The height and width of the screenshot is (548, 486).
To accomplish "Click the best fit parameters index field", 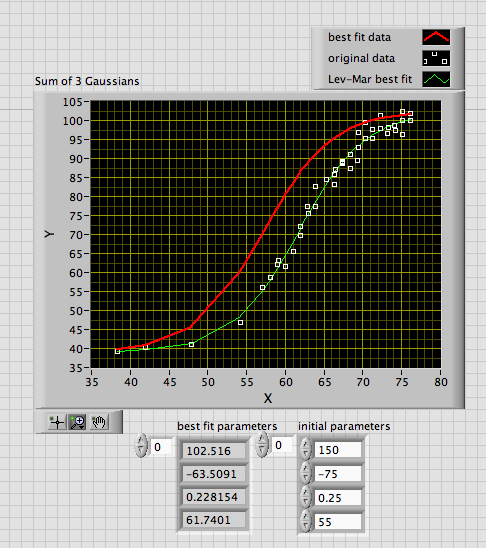I will click(161, 447).
